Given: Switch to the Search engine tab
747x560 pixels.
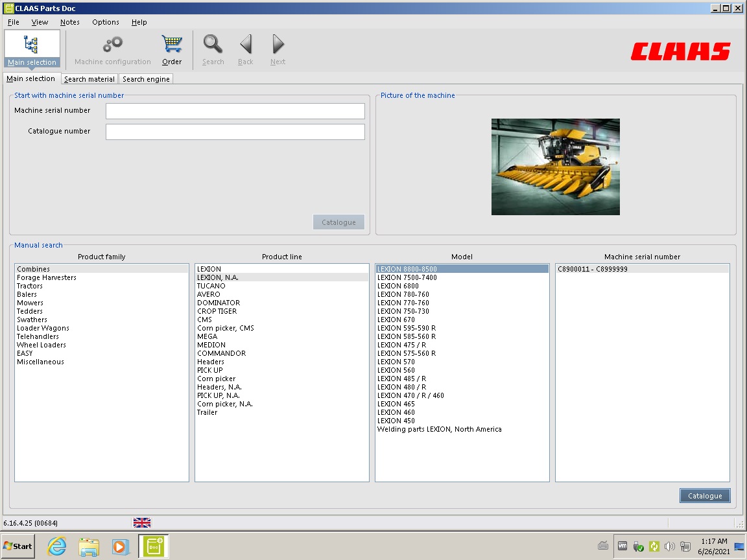Looking at the screenshot, I should click(146, 79).
